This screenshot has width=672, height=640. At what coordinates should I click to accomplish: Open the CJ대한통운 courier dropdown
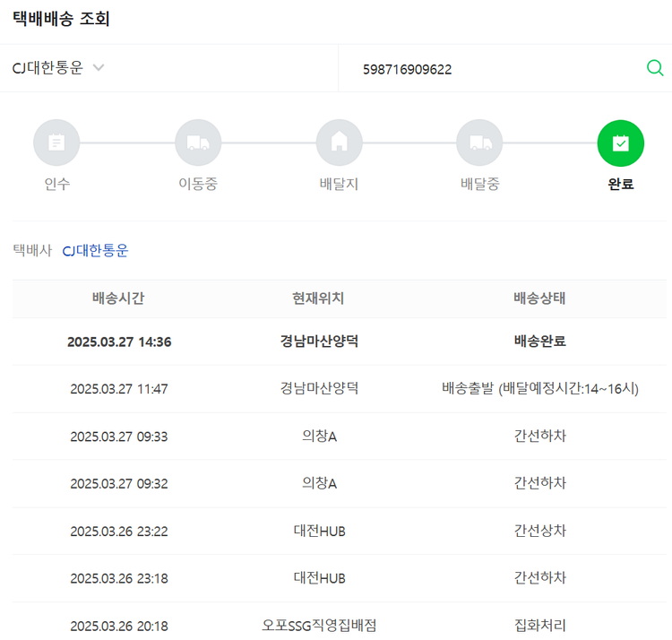pos(48,68)
